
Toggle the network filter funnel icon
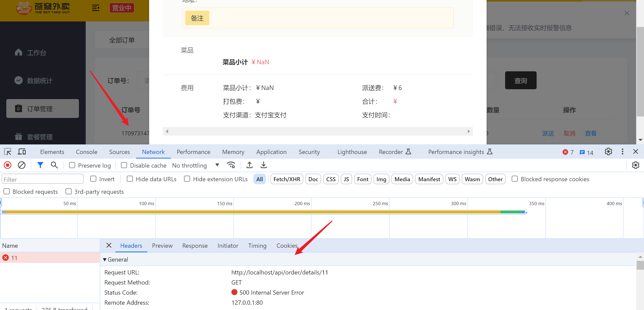click(x=40, y=165)
